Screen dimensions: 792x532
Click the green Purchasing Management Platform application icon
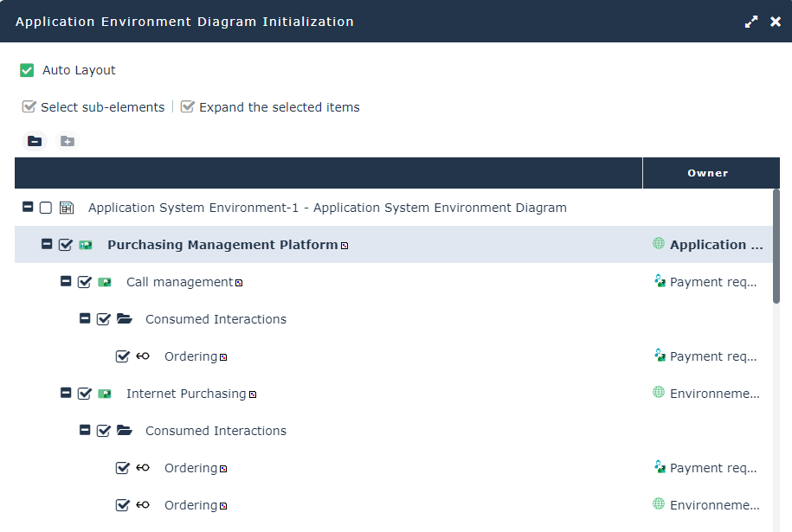tap(86, 245)
